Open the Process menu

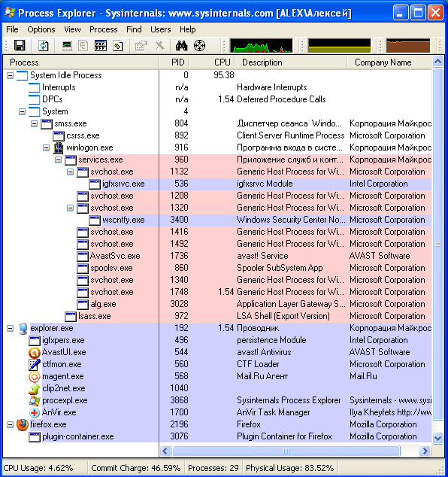[103, 29]
